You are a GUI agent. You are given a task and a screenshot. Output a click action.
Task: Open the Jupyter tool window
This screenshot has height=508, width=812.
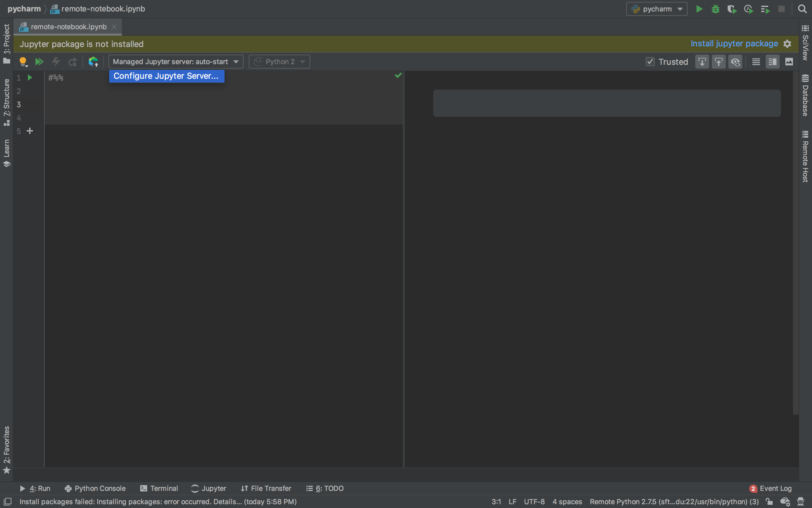[x=209, y=488]
